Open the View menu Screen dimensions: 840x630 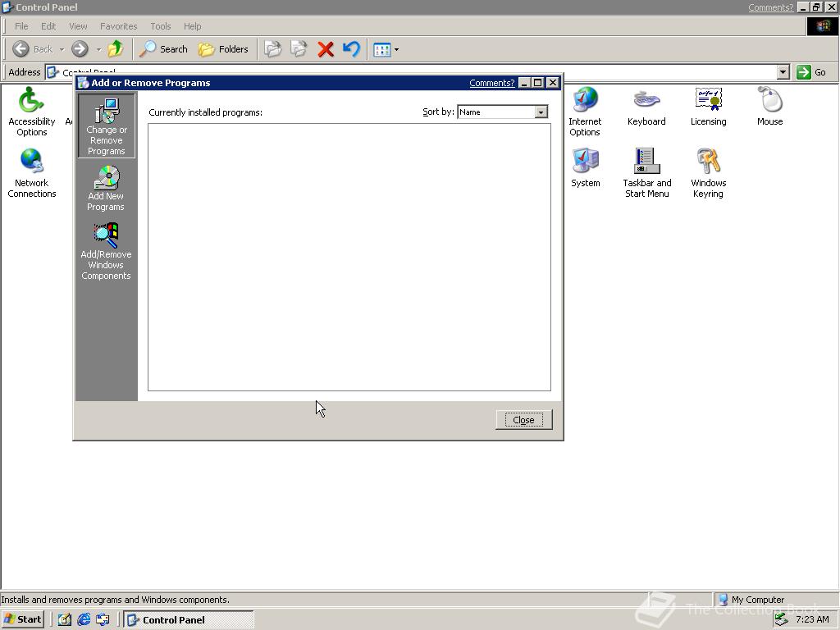[78, 26]
